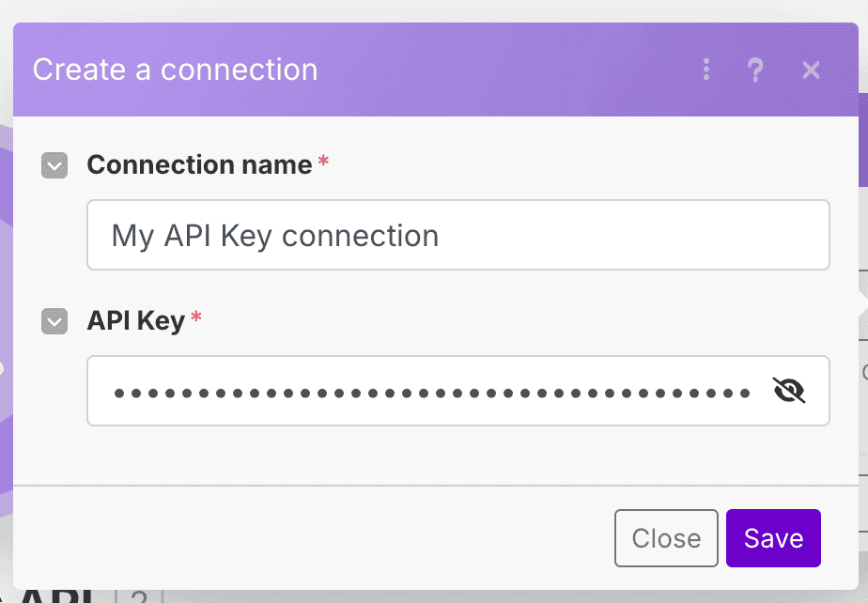The height and width of the screenshot is (603, 868).
Task: Click the Close button in footer
Action: [666, 538]
